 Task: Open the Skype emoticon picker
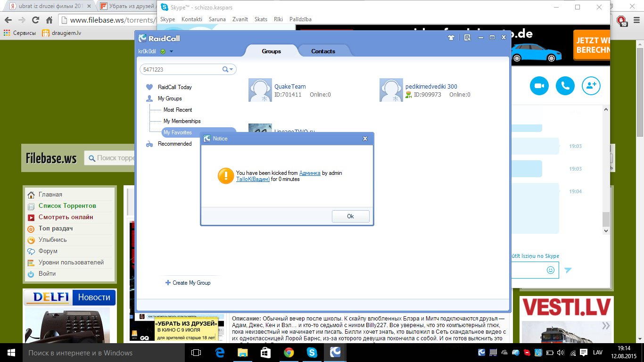[551, 270]
